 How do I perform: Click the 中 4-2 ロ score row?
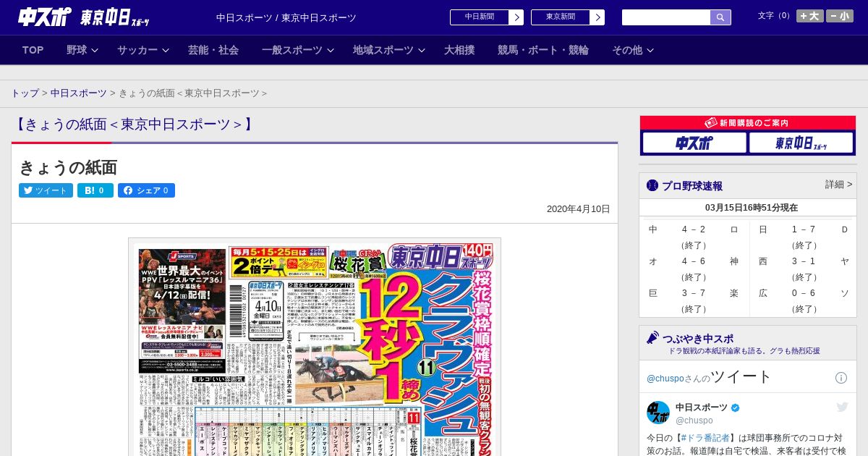(x=694, y=237)
